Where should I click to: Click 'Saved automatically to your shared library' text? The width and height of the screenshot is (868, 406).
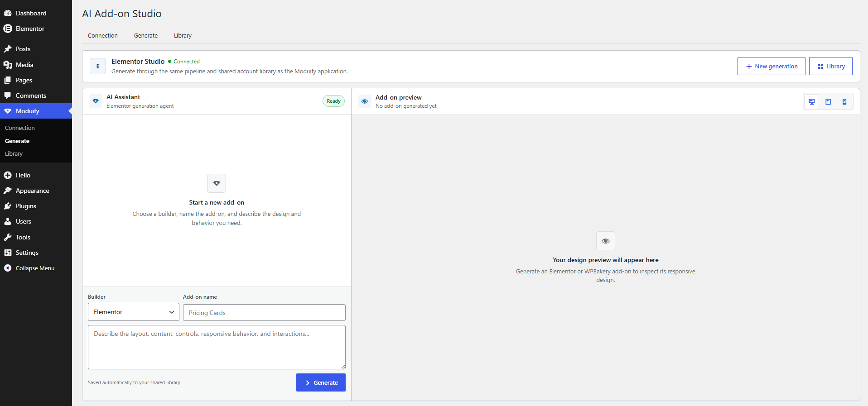[x=134, y=382]
